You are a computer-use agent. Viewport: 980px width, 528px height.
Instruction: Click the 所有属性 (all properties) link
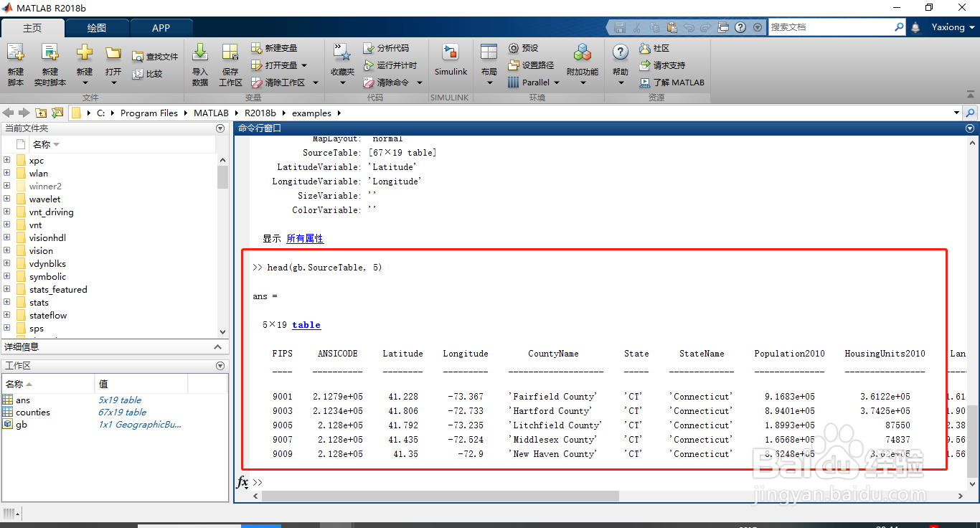[305, 238]
